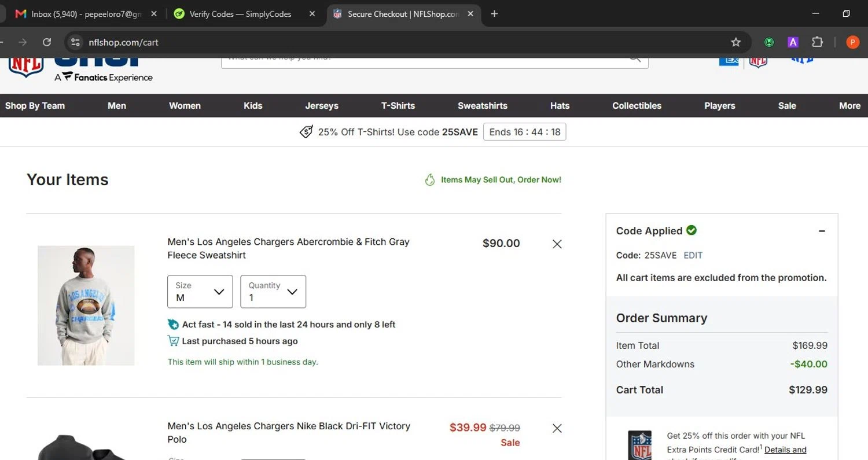868x460 pixels.
Task: Click the flame icon beside Items May Sell Out
Action: tap(430, 180)
